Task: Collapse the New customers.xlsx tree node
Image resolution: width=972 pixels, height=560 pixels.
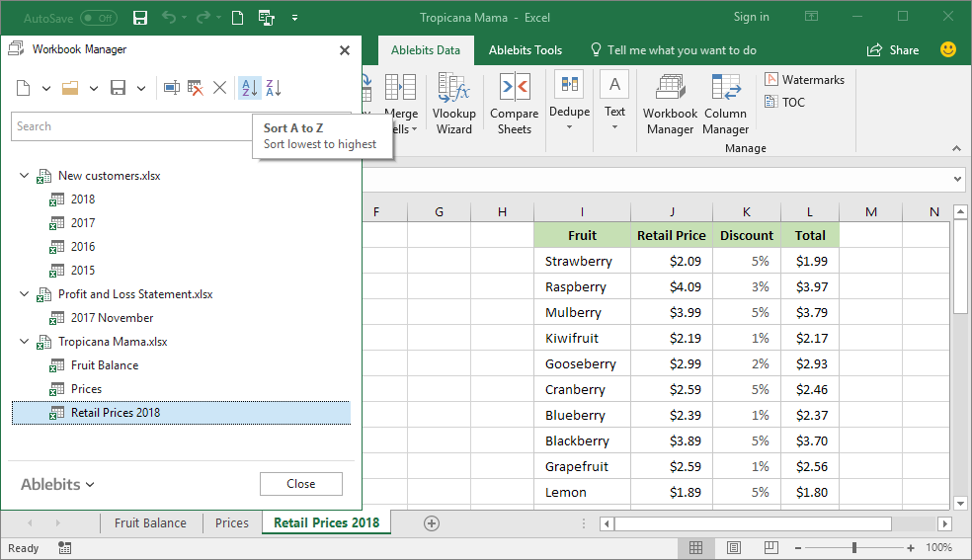Action: pos(24,176)
